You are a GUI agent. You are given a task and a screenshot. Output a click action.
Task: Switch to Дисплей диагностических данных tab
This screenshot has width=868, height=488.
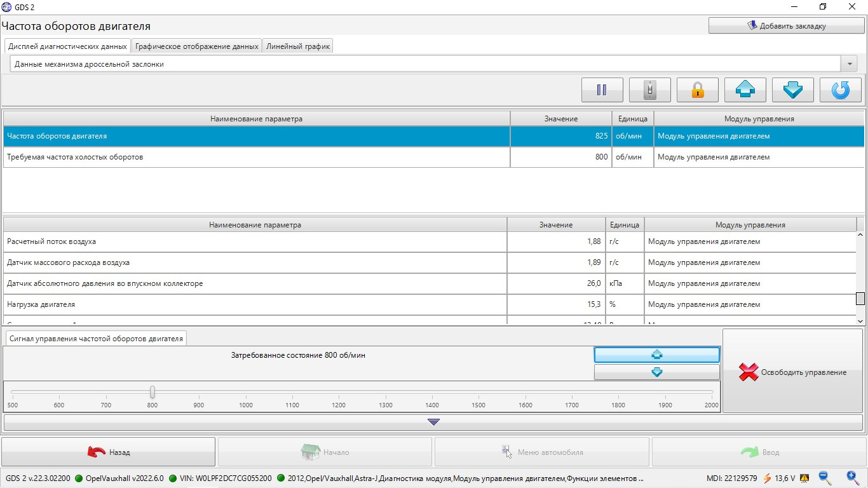click(x=67, y=46)
